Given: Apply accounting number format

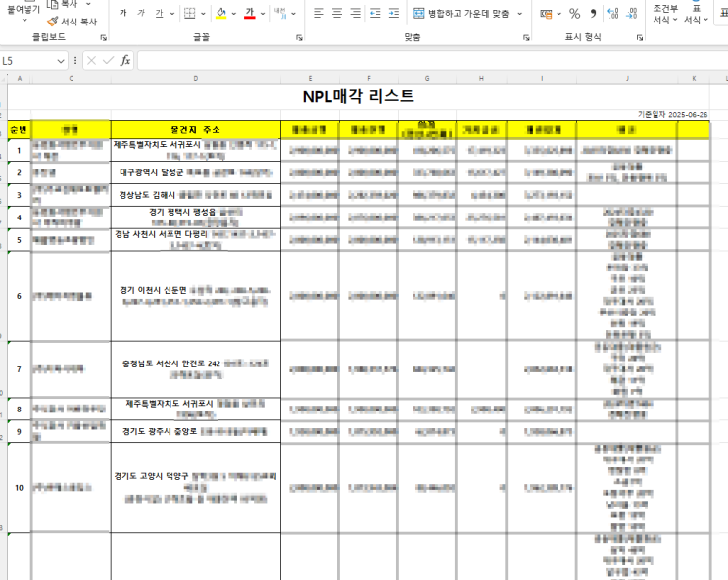Looking at the screenshot, I should tap(546, 14).
